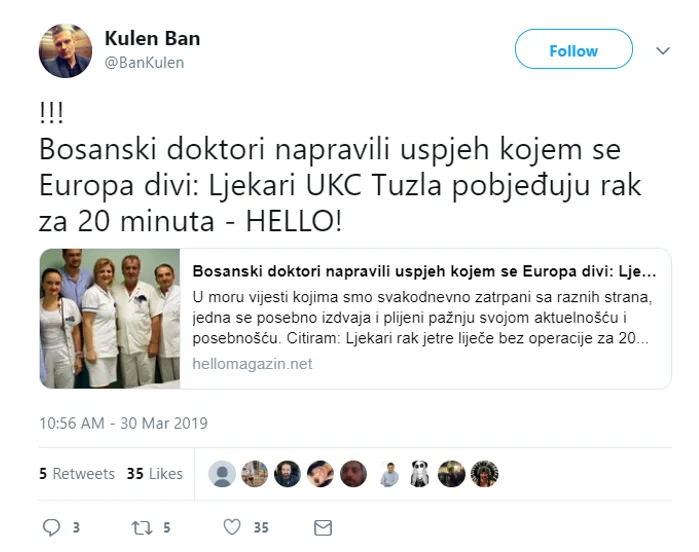Click the Follow button

pyautogui.click(x=573, y=49)
